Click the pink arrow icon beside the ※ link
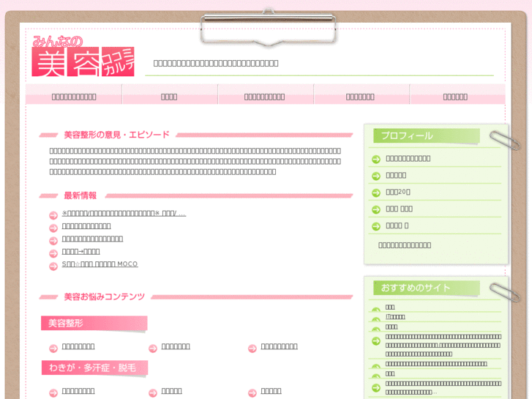 (x=53, y=215)
